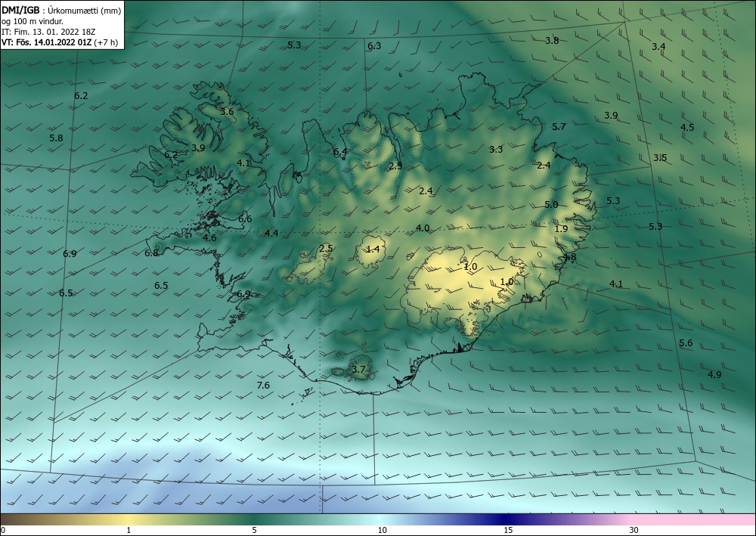The image size is (756, 536).
Task: Click the 4.6 value label
Action: coord(209,237)
